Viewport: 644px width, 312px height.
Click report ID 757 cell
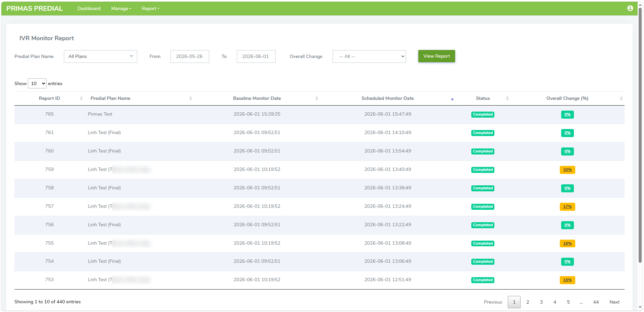pos(49,206)
